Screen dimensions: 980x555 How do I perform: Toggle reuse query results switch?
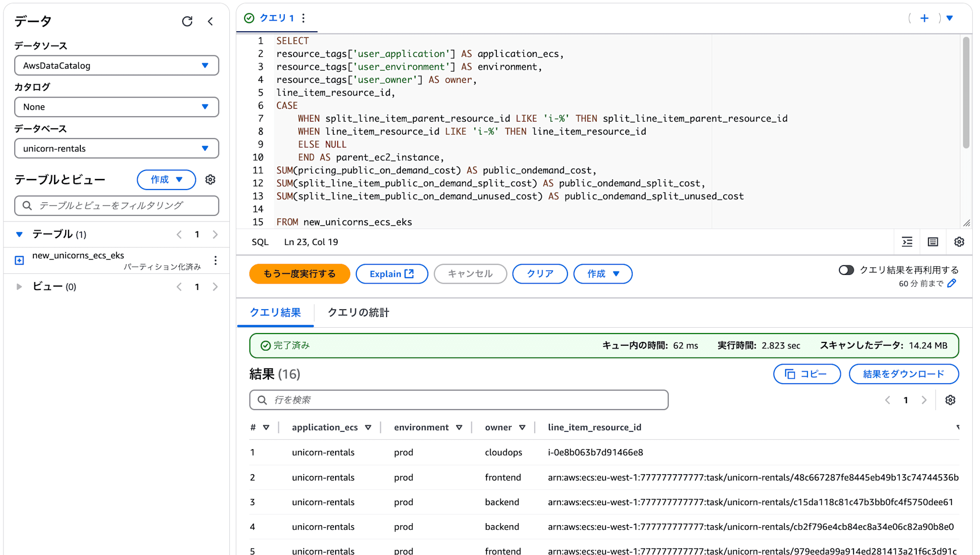pos(846,270)
